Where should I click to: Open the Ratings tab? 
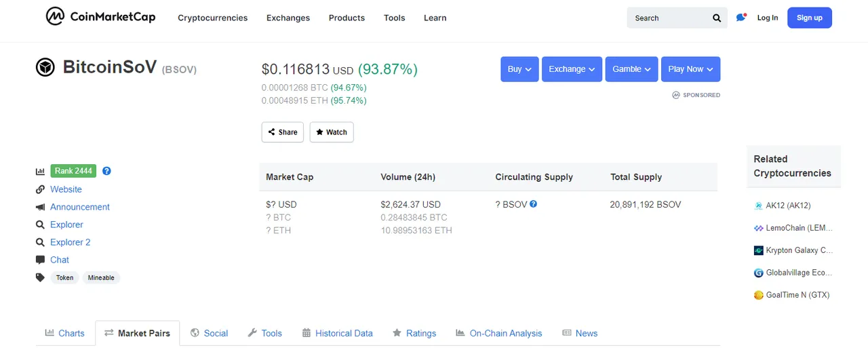point(414,333)
